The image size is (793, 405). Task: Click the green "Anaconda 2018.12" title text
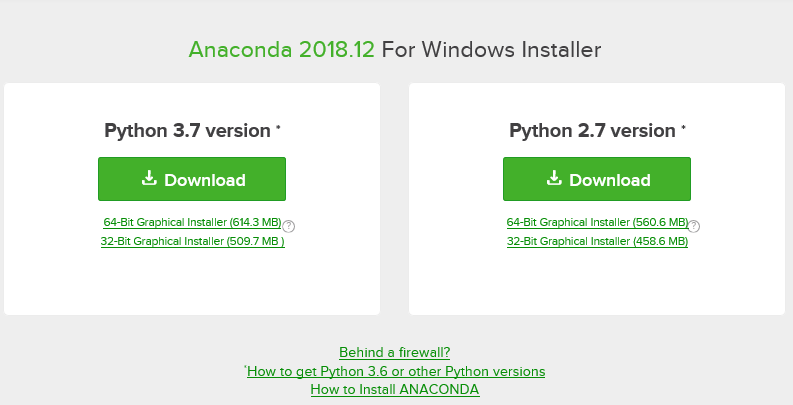point(281,50)
